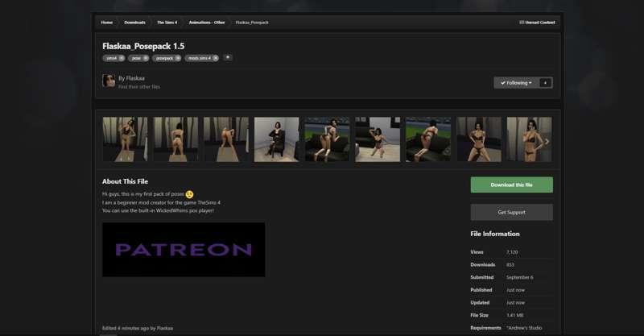Screen dimensions: 644x336
Task: Click Find their other files link
Action: [139, 87]
